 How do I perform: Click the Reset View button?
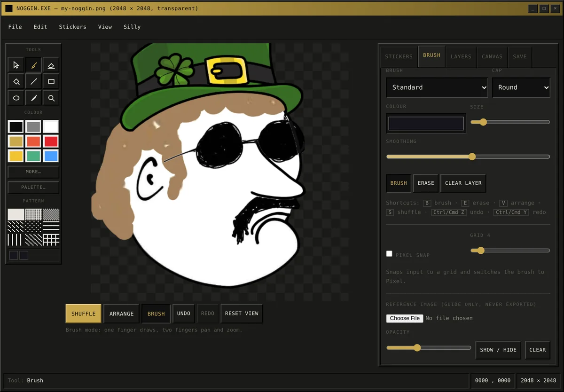pyautogui.click(x=242, y=314)
